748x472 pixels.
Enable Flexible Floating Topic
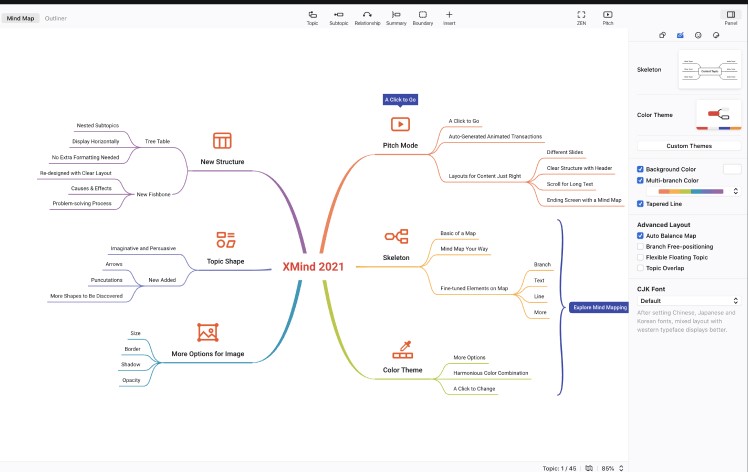pyautogui.click(x=640, y=257)
